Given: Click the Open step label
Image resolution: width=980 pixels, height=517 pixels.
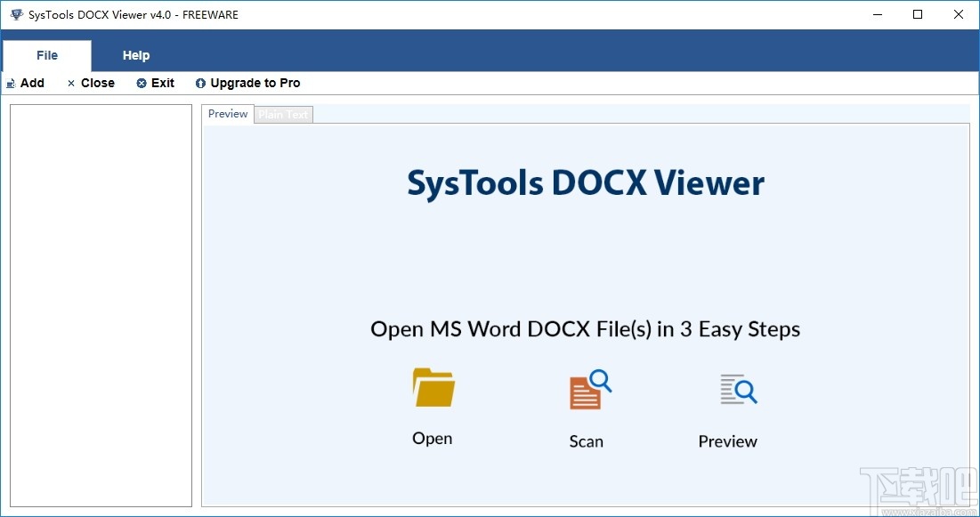Looking at the screenshot, I should tap(432, 439).
